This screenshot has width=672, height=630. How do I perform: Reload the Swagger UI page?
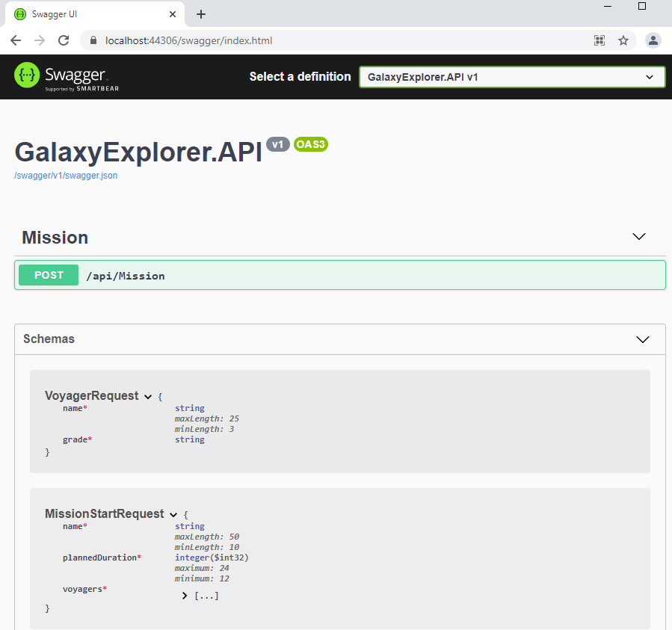64,40
